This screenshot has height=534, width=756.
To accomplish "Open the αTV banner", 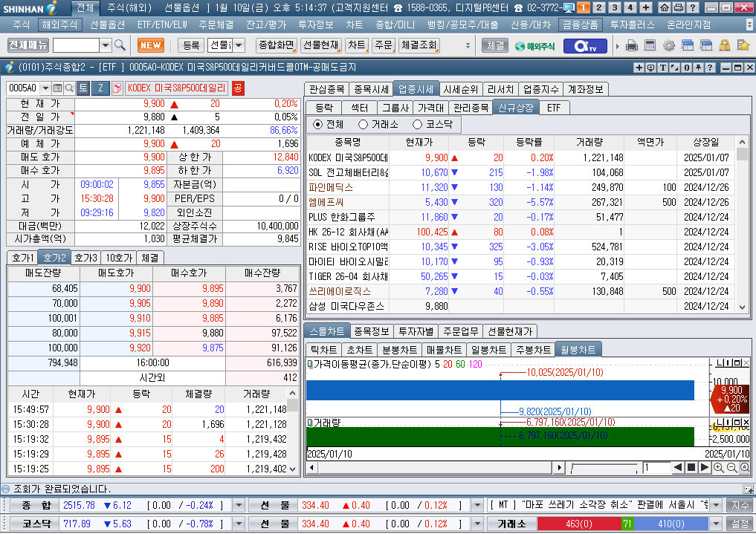I will point(584,46).
